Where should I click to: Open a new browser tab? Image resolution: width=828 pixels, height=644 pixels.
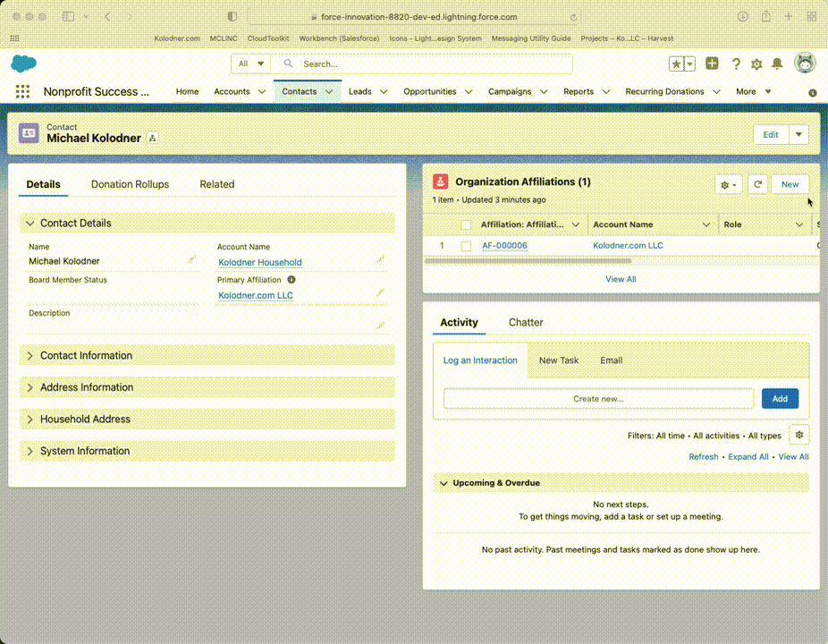click(789, 17)
